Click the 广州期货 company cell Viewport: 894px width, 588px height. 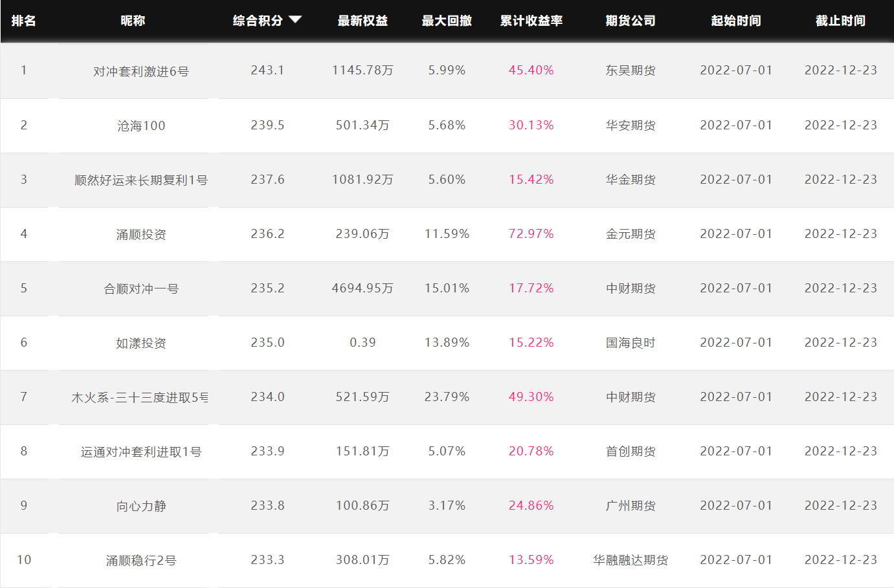pos(631,506)
